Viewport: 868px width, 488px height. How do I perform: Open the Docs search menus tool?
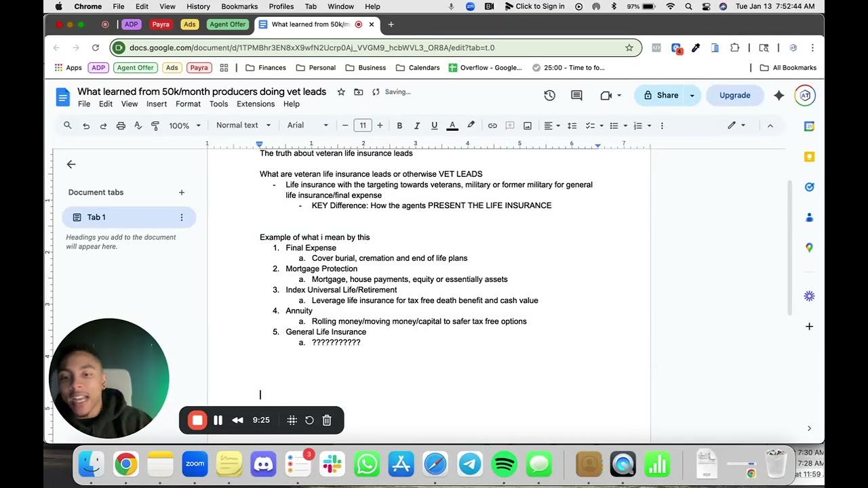68,125
